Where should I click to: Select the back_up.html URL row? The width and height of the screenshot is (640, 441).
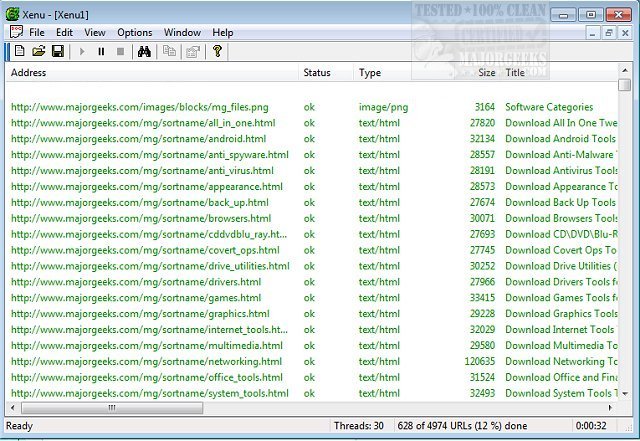(x=312, y=203)
